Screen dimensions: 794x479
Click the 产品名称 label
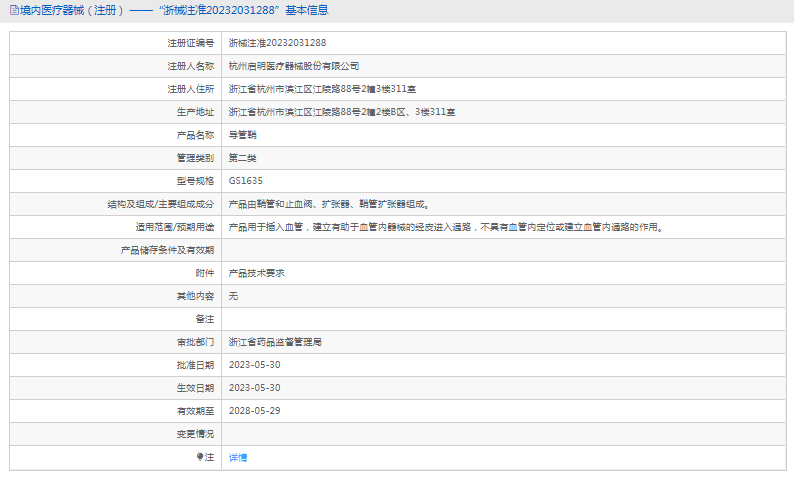point(195,135)
